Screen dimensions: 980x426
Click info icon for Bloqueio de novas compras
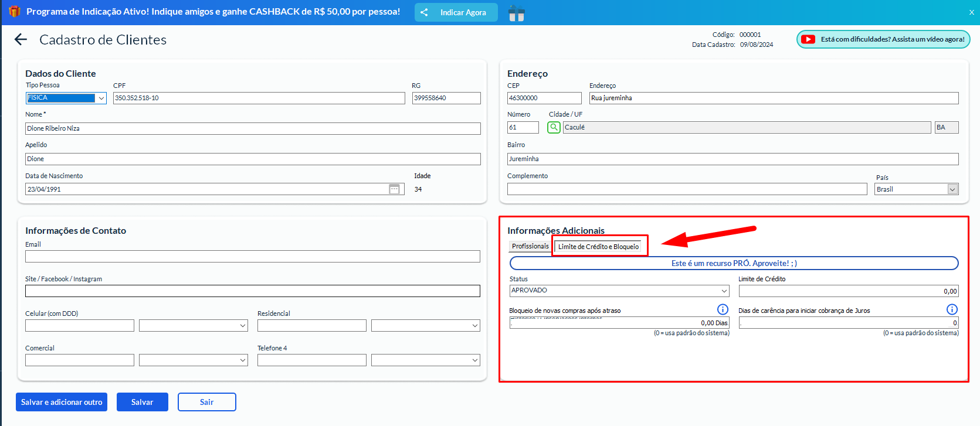pyautogui.click(x=723, y=309)
